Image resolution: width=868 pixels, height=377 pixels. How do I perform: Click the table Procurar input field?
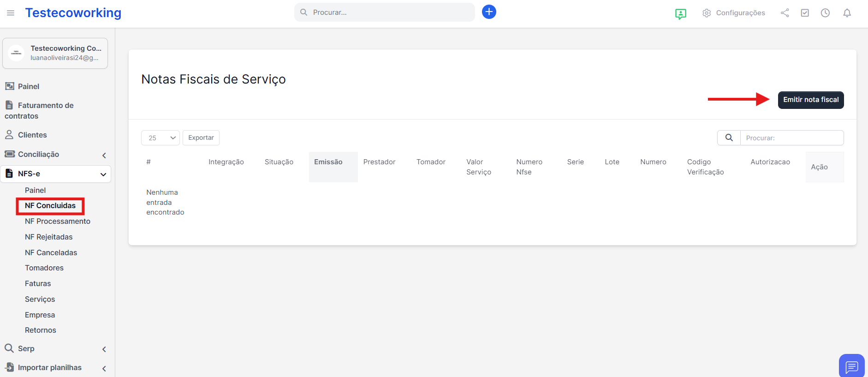(791, 138)
